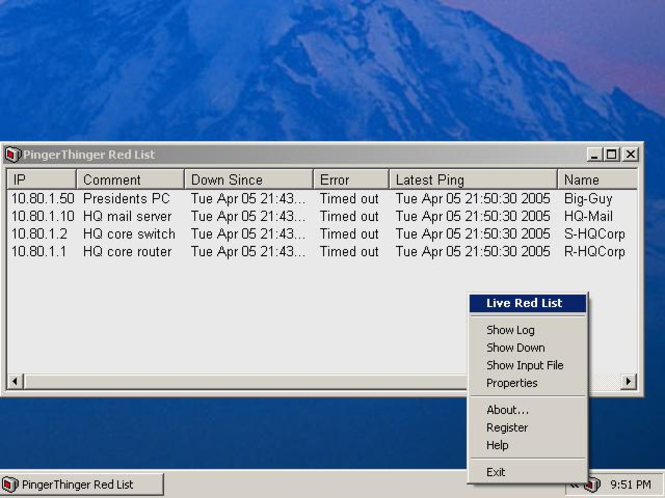
Task: Click the HQ mail server comment cell
Action: pyautogui.click(x=127, y=216)
